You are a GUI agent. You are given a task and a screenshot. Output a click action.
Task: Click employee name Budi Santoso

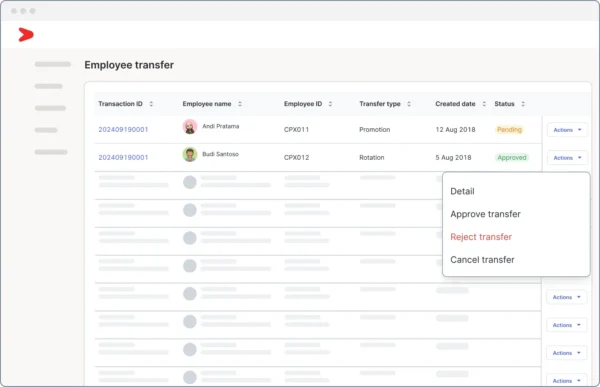(x=220, y=154)
